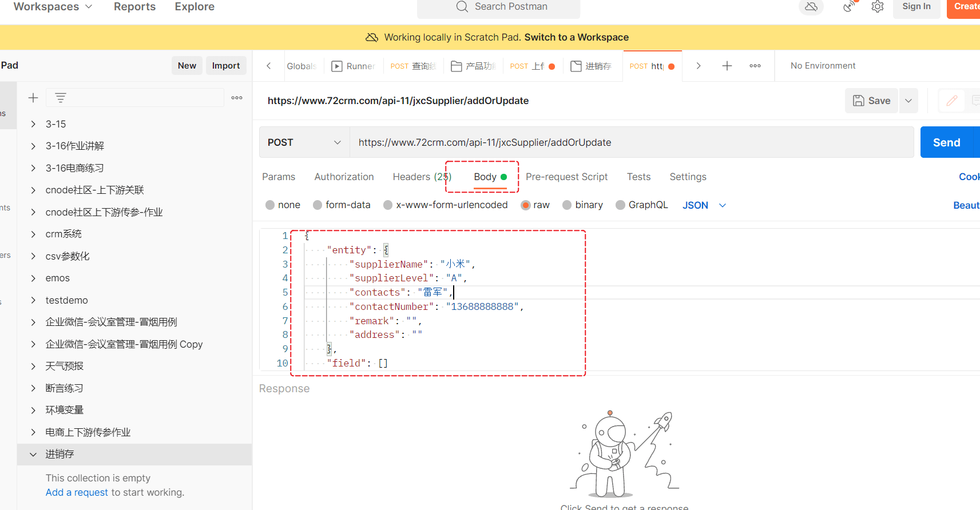Image resolution: width=980 pixels, height=510 pixels.
Task: Switch to the Body tab
Action: point(490,177)
